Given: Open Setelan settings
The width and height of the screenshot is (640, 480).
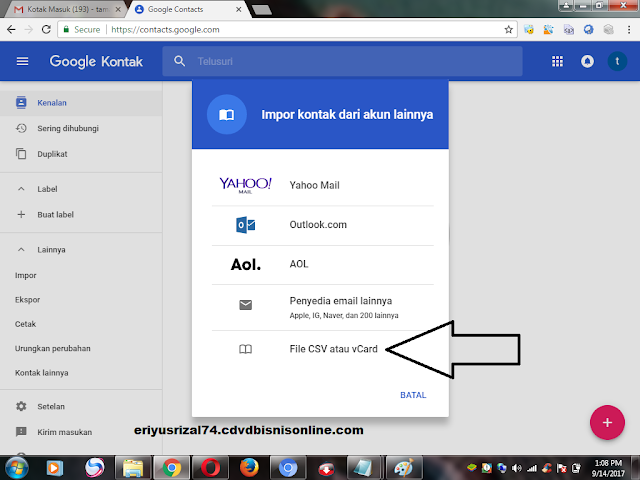Looking at the screenshot, I should (x=81, y=406).
